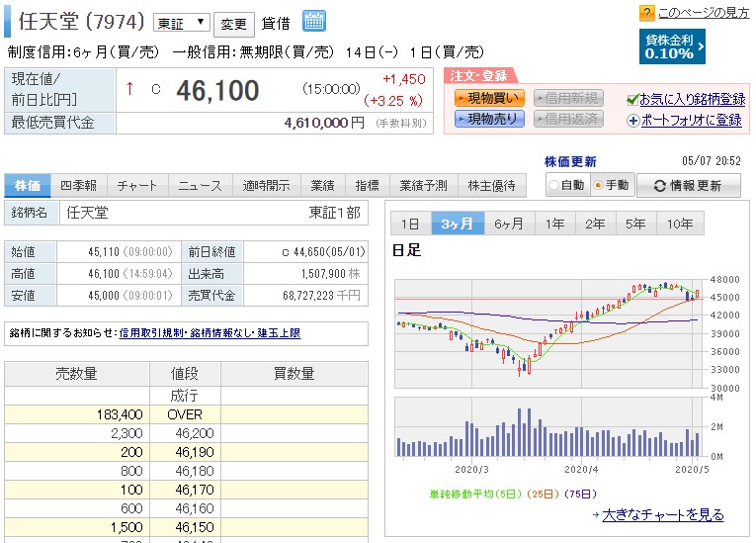Select the 5年 chart period

pos(635,224)
